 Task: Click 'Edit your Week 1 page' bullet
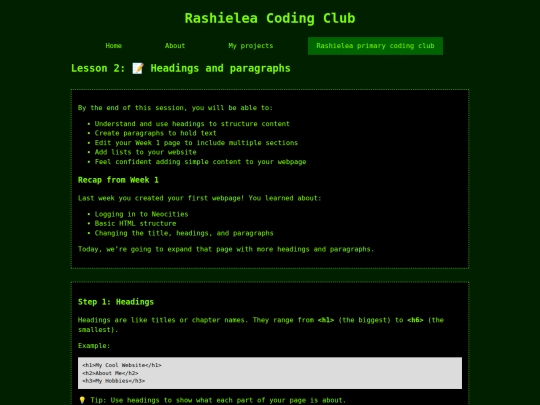point(196,143)
